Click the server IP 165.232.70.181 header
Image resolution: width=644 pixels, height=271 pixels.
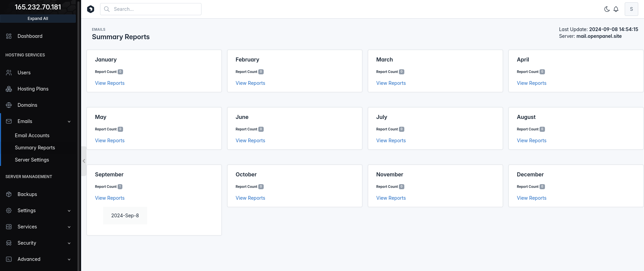point(38,7)
